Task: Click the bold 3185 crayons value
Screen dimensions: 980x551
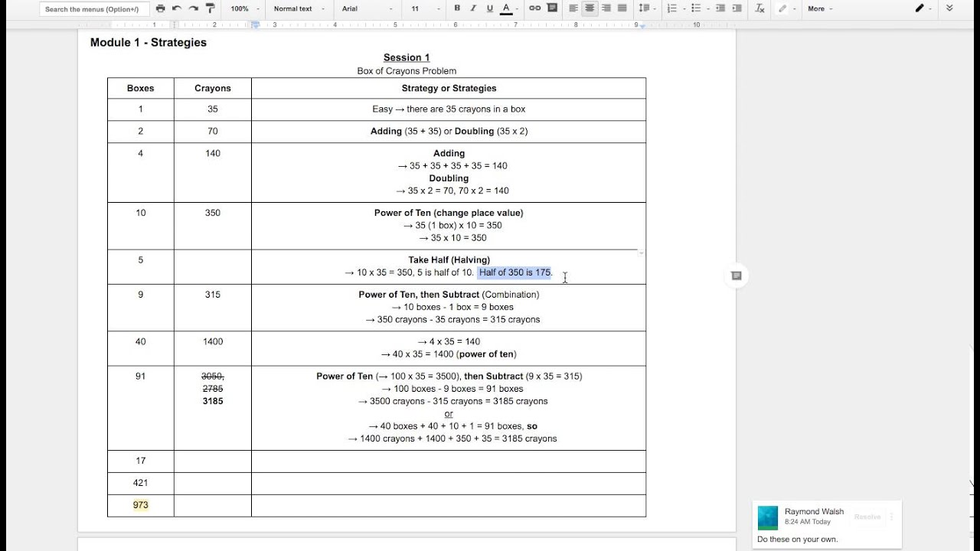Action: click(213, 401)
